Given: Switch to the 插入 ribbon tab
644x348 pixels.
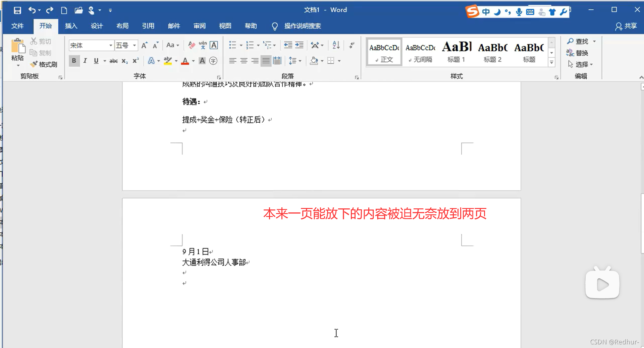Looking at the screenshot, I should [x=71, y=26].
